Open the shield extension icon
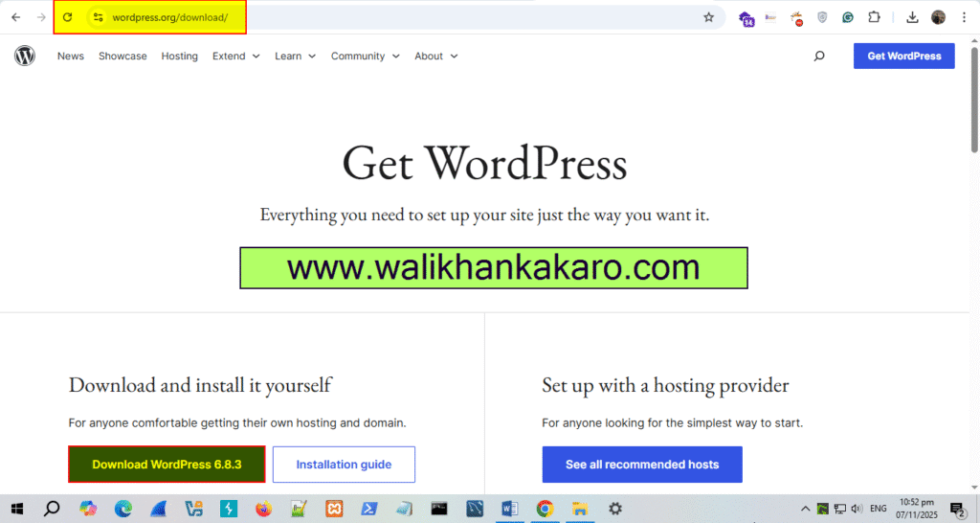Screen dimensions: 980x523 click(x=822, y=17)
